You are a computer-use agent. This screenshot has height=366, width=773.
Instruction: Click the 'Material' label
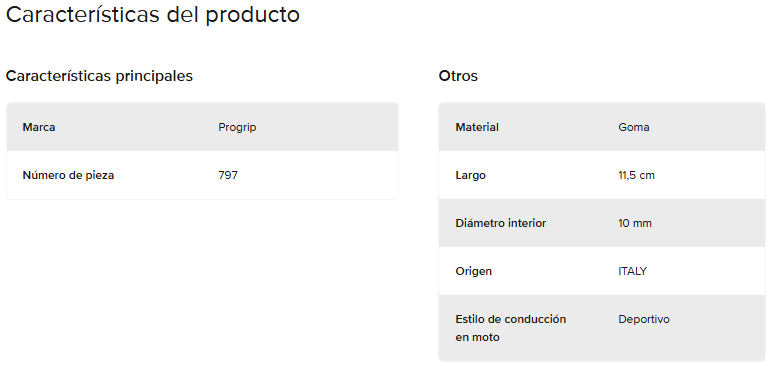pyautogui.click(x=477, y=127)
